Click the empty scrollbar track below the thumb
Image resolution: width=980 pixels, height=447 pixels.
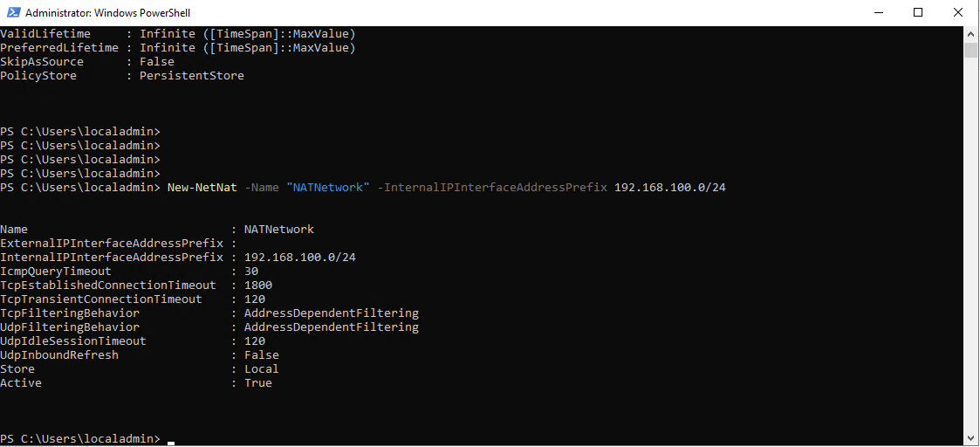point(970,244)
